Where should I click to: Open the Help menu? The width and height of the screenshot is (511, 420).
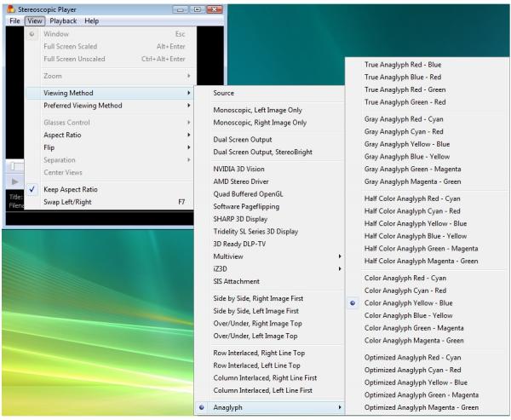[92, 20]
